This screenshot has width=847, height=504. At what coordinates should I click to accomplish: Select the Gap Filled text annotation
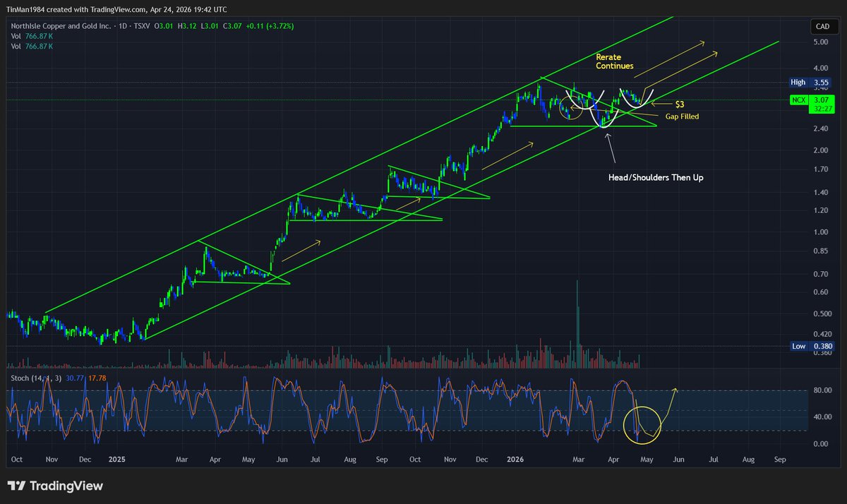[680, 116]
